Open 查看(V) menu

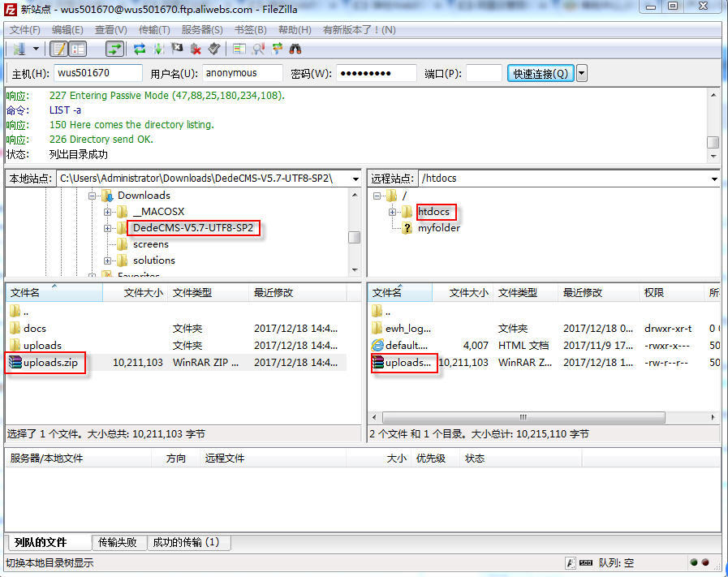(111, 30)
